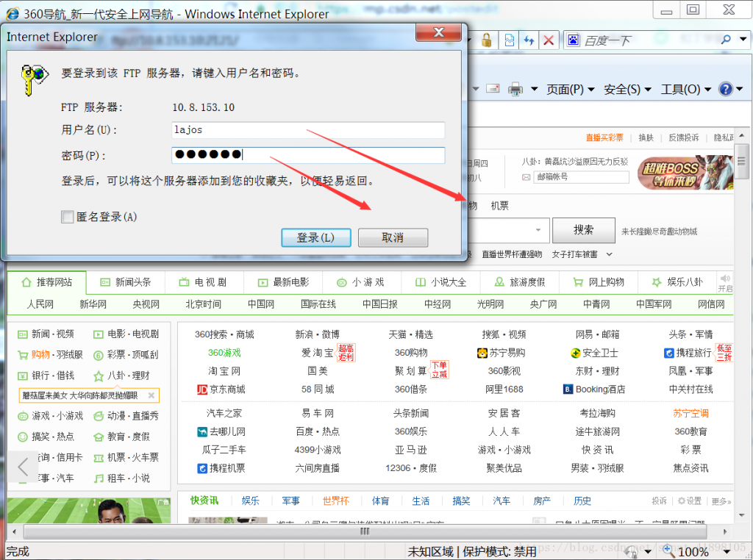Click the 登录(L) login button
Viewport: 753px width, 560px height.
pyautogui.click(x=316, y=237)
